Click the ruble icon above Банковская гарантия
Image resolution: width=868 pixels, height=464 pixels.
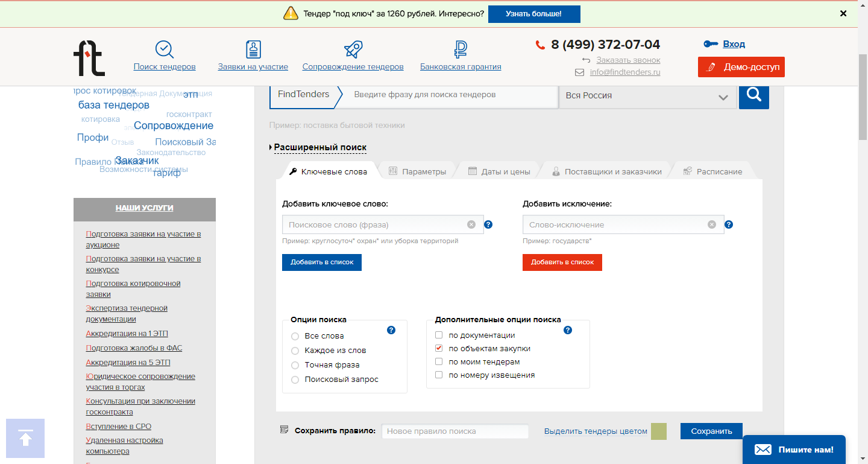(x=461, y=49)
